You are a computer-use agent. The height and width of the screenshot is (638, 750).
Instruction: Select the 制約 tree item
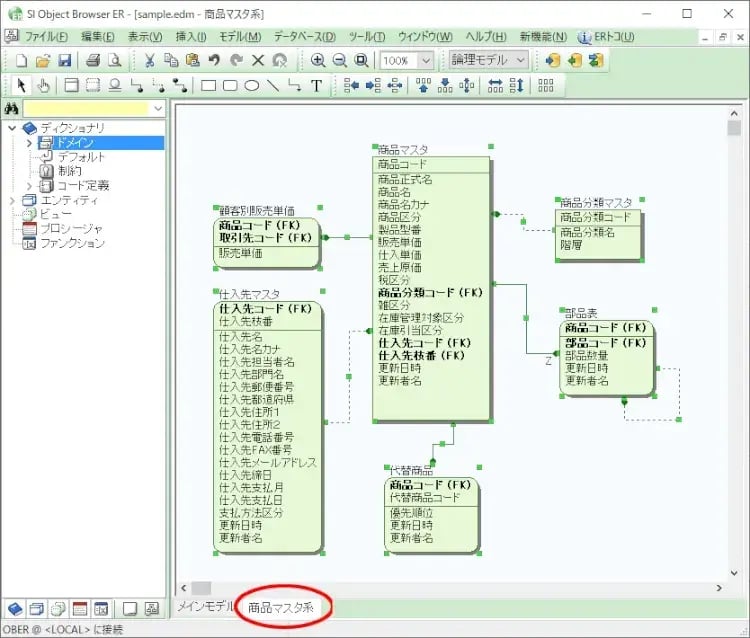(69, 171)
